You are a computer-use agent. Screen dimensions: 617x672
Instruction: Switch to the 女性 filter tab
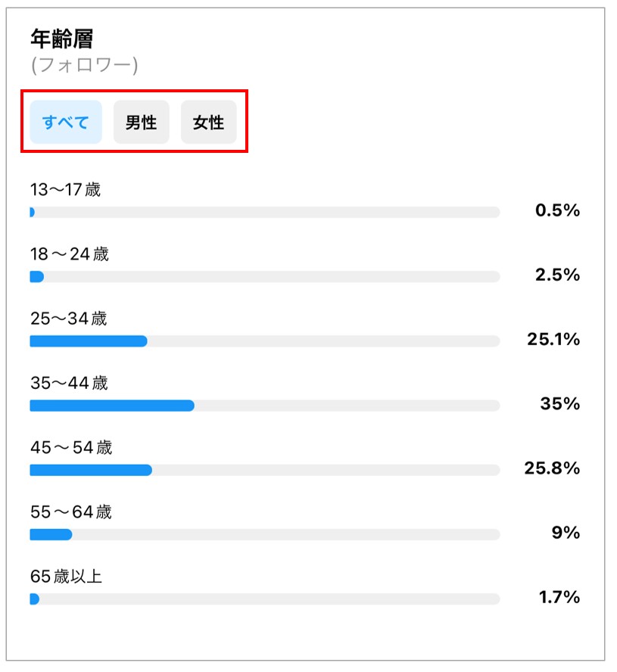coord(208,122)
